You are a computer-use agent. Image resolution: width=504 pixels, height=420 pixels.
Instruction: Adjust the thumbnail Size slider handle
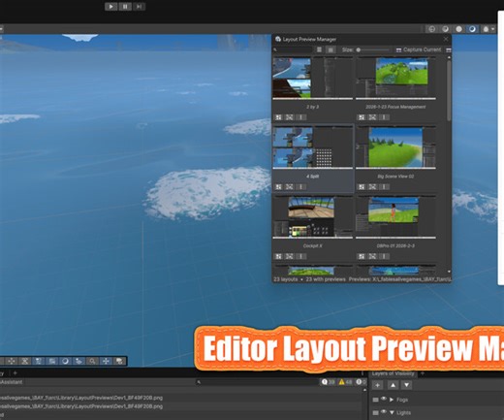[x=359, y=49]
